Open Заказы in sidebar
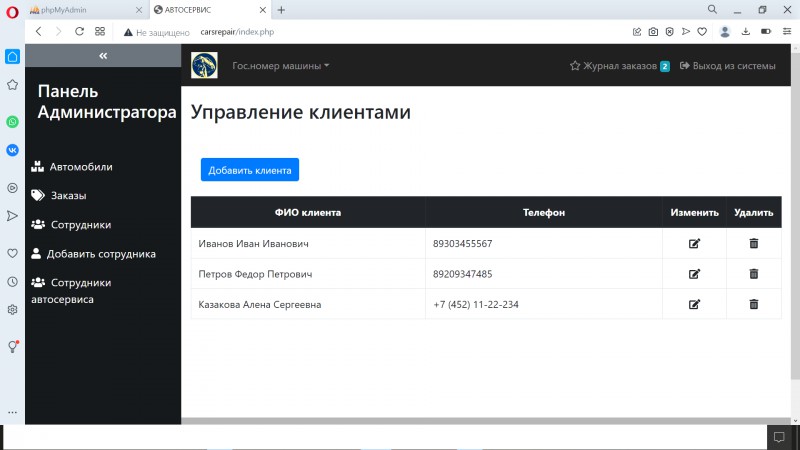The height and width of the screenshot is (450, 800). (x=58, y=195)
